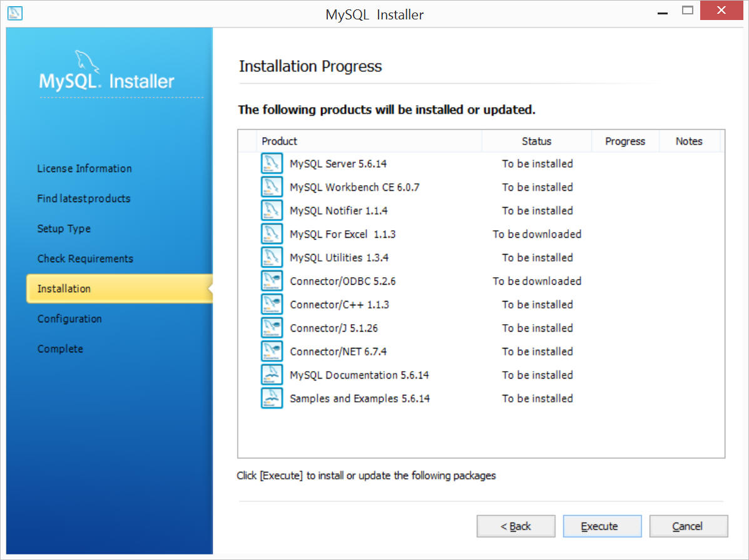Maximize the MySQL Installer window

[688, 11]
